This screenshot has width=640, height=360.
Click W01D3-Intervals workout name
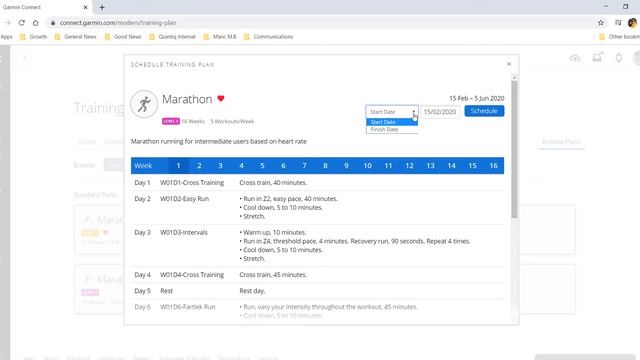click(184, 232)
